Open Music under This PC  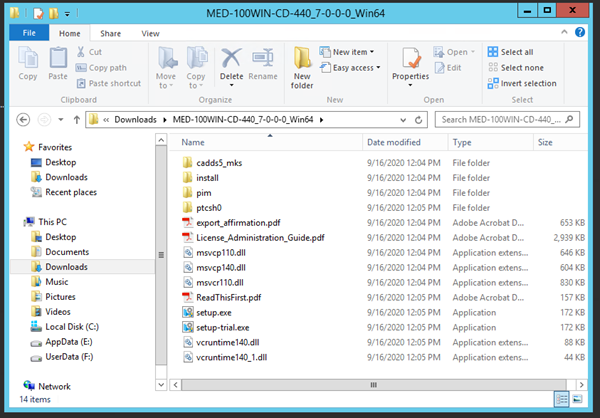pyautogui.click(x=57, y=281)
